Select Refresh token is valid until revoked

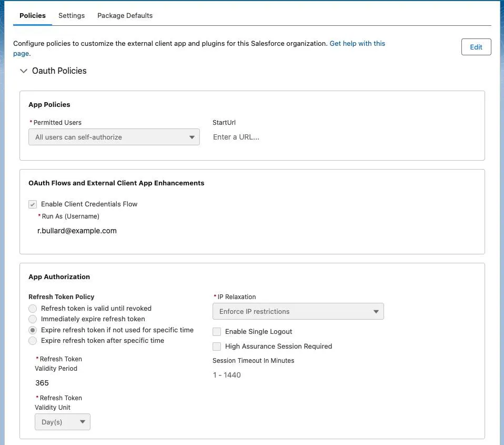tap(33, 309)
